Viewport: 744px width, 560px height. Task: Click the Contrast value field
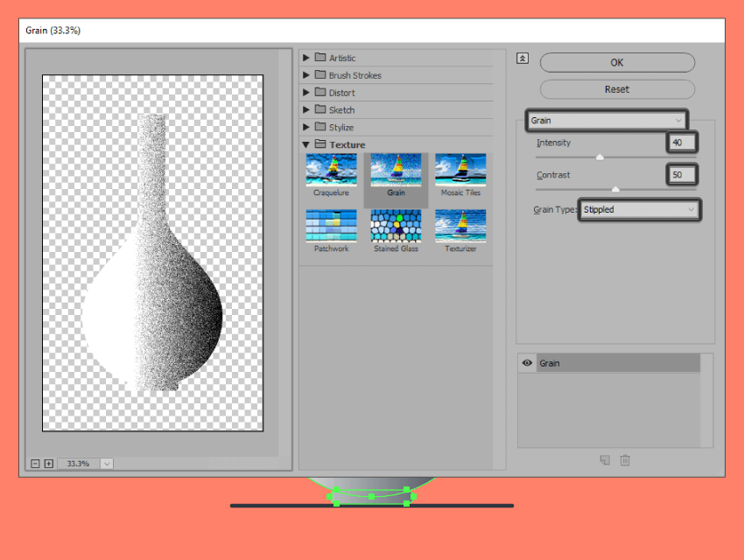[x=682, y=174]
